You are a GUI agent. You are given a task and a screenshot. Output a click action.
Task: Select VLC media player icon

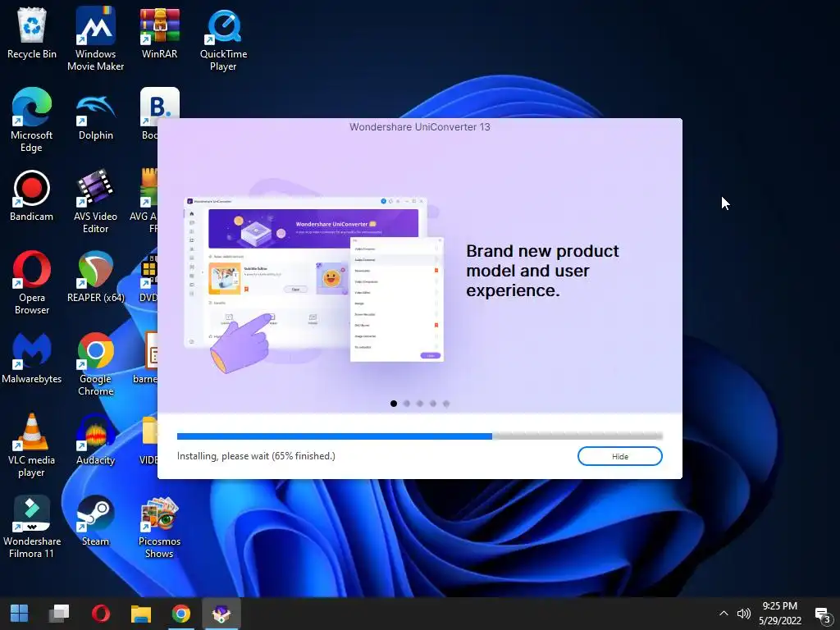[x=32, y=445]
